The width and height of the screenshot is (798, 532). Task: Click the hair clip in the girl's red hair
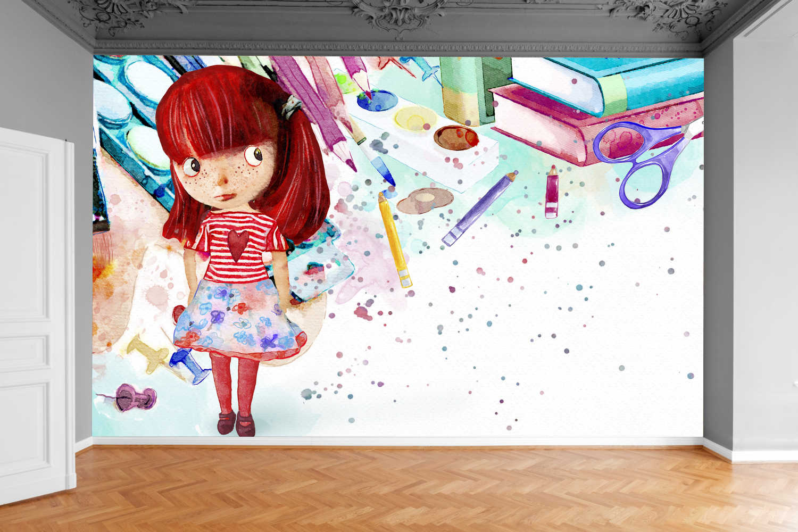coord(291,106)
